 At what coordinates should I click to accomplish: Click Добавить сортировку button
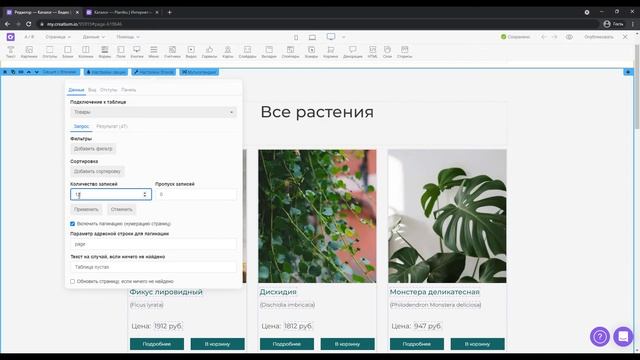(97, 171)
